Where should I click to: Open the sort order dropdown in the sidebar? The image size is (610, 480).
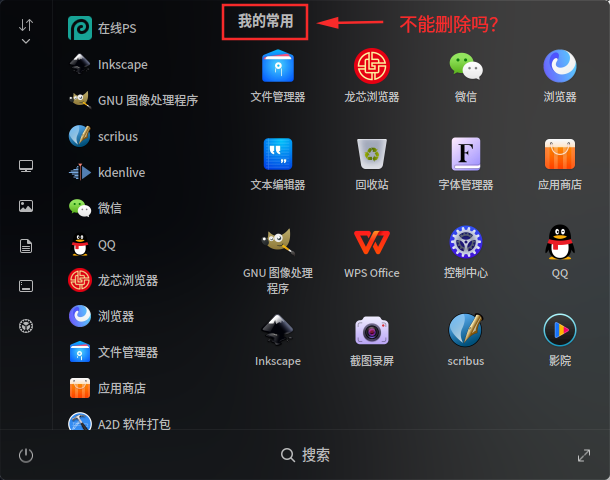[x=26, y=31]
